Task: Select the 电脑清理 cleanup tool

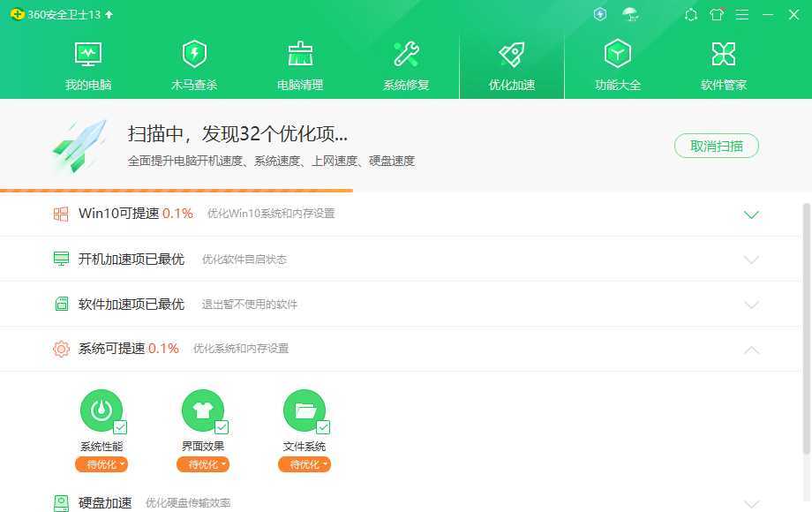Action: coord(299,62)
